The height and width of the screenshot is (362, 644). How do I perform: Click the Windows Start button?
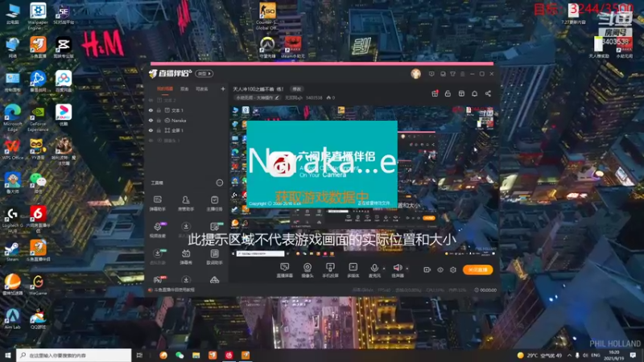tap(7, 356)
